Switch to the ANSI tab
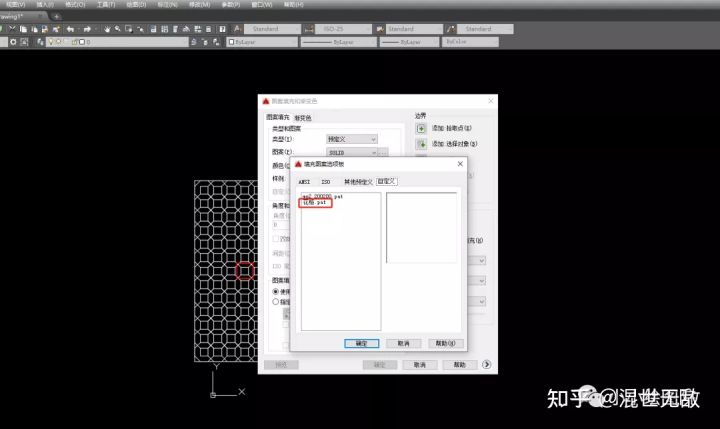This screenshot has width=720, height=429. point(304,182)
